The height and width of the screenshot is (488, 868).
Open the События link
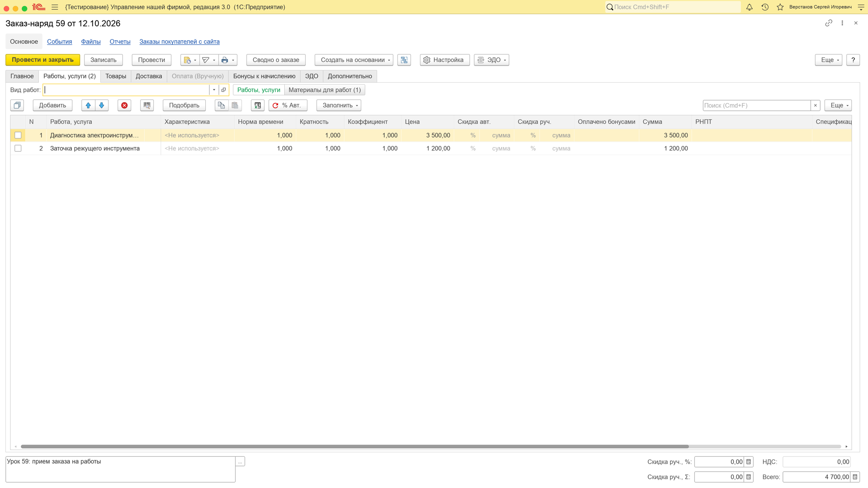(60, 42)
